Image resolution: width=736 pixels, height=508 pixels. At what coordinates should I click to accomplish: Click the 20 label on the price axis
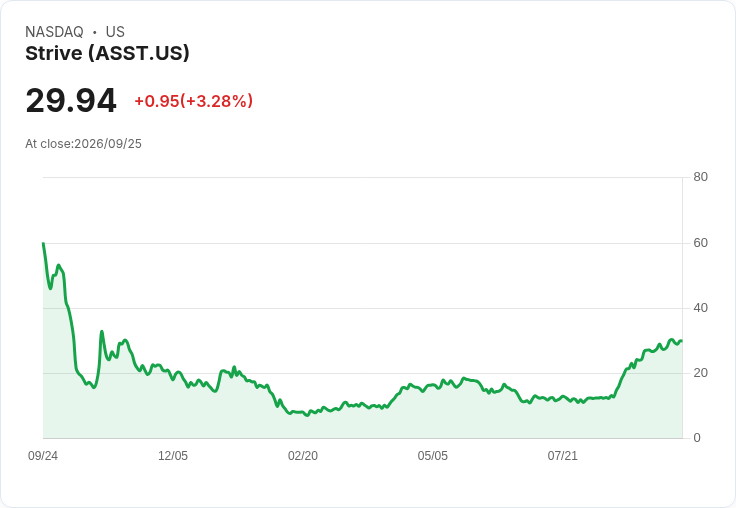[700, 373]
